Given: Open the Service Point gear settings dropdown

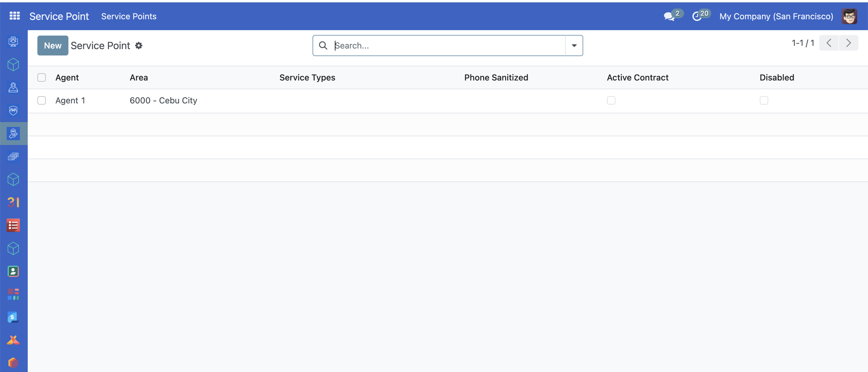Looking at the screenshot, I should coord(139,46).
